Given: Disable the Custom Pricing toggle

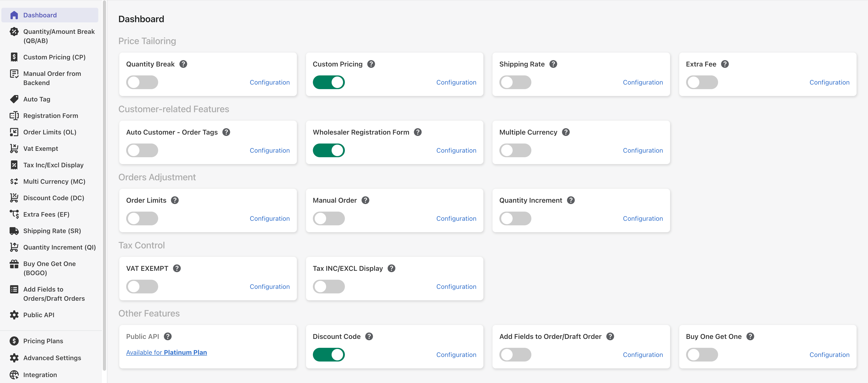Looking at the screenshot, I should click(329, 82).
